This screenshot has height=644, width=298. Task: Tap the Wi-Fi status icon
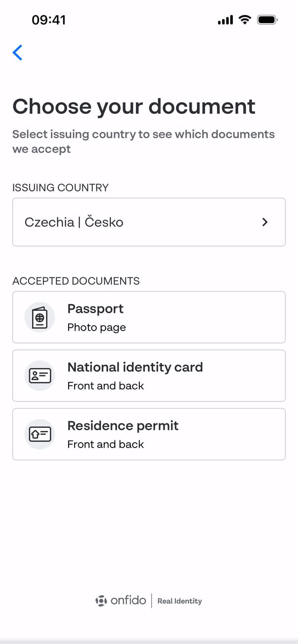(x=244, y=20)
